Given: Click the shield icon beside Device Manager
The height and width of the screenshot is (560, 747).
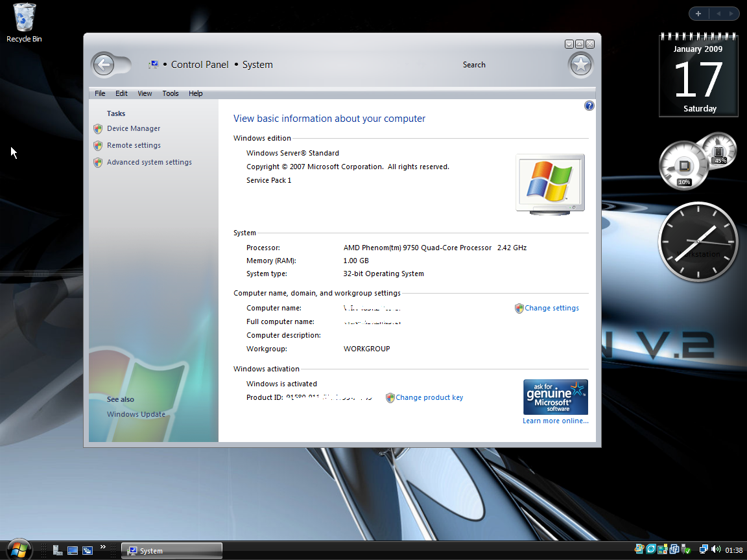Looking at the screenshot, I should tap(98, 128).
